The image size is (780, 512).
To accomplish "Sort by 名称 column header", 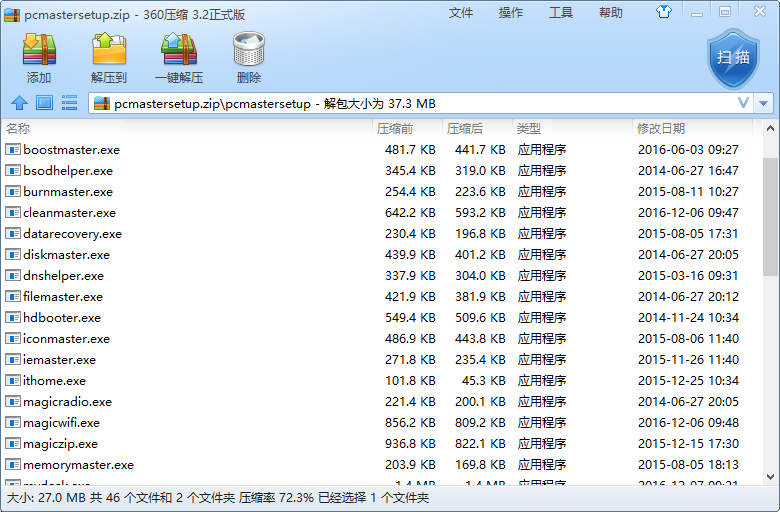I will 187,128.
